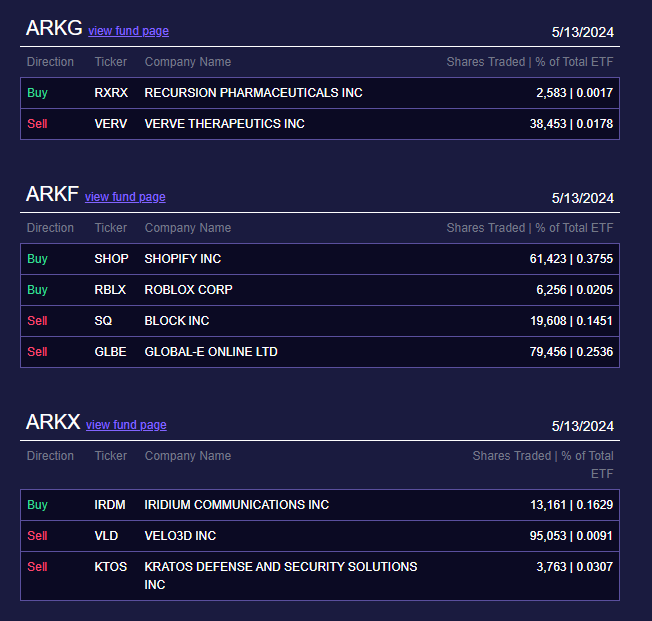Click Sell direction in SQ row

click(37, 321)
